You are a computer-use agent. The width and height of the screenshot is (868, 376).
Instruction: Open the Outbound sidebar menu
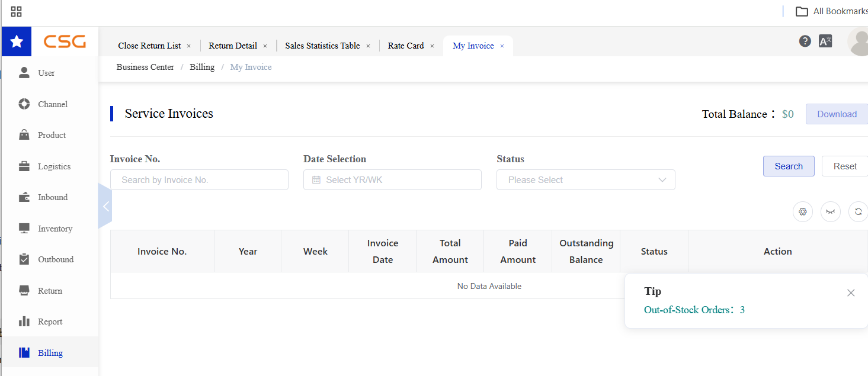[x=50, y=259]
